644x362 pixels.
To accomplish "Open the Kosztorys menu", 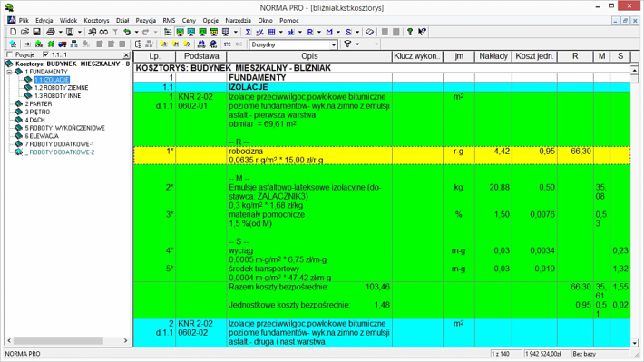I will pyautogui.click(x=96, y=20).
